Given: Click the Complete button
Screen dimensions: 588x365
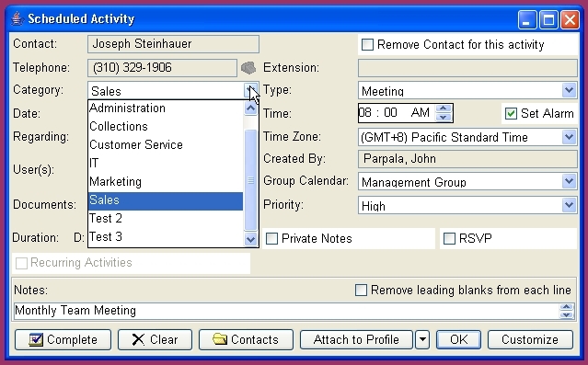Looking at the screenshot, I should point(63,339).
